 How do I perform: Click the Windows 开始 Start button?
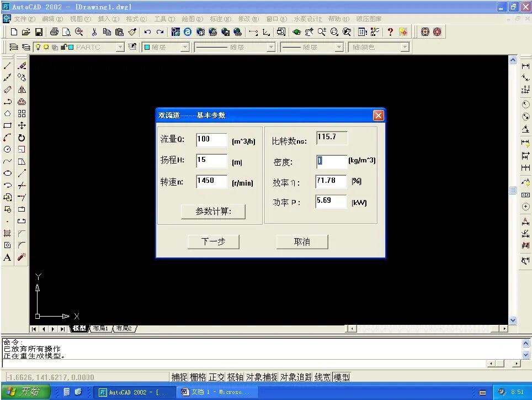[x=25, y=392]
